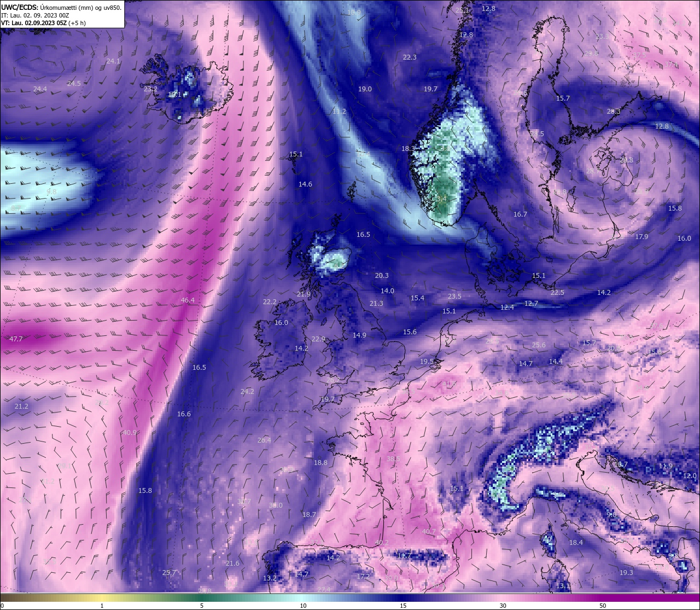This screenshot has width=700, height=610.
Task: Click the '19.3' value on the map
Action: coord(626,573)
